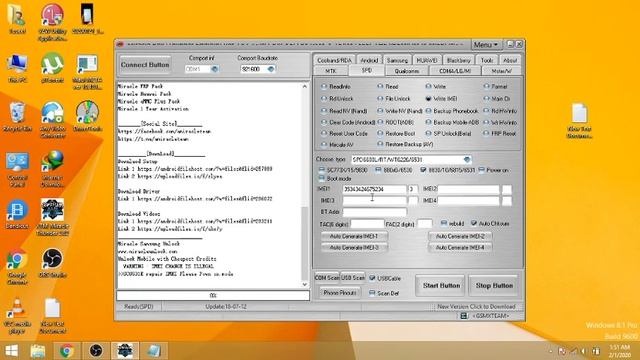Click the save icon in the status bar
Viewport: 640px width, 360px height.
[x=464, y=316]
